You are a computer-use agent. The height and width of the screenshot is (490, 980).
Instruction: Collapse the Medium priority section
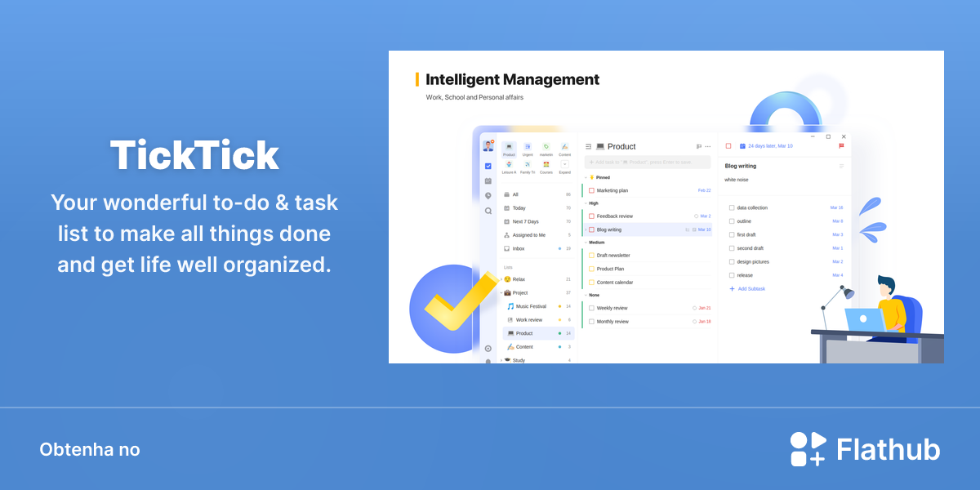(x=585, y=243)
